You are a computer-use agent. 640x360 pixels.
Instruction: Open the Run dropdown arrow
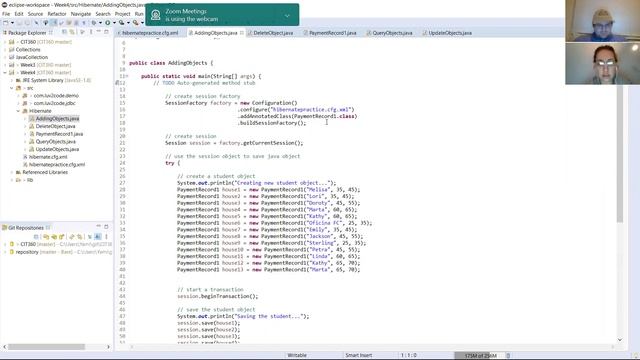tap(114, 23)
